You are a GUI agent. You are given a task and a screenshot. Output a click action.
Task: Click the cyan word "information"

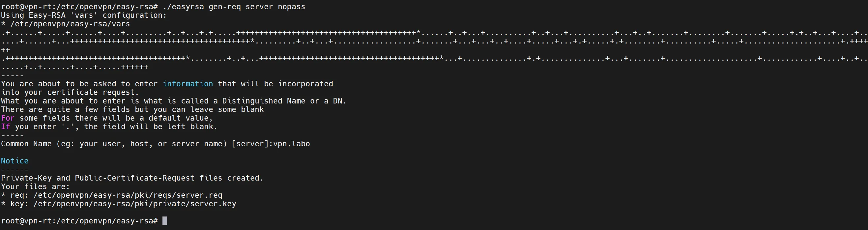[188, 84]
